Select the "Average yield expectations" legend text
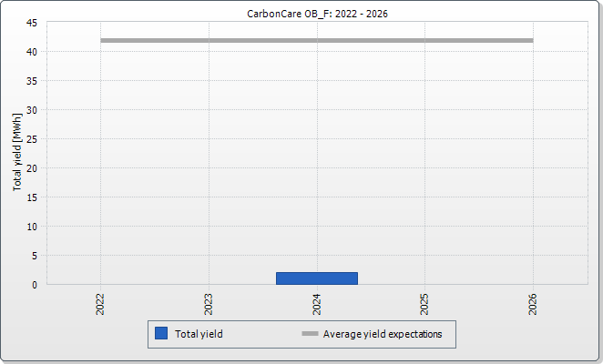This screenshot has height=364, width=603. (383, 334)
